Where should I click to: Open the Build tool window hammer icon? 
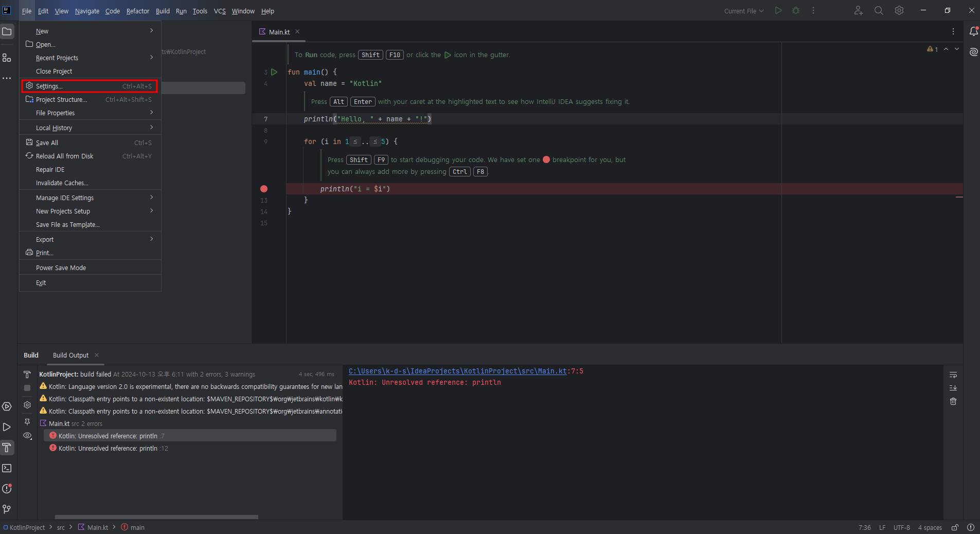tap(7, 448)
